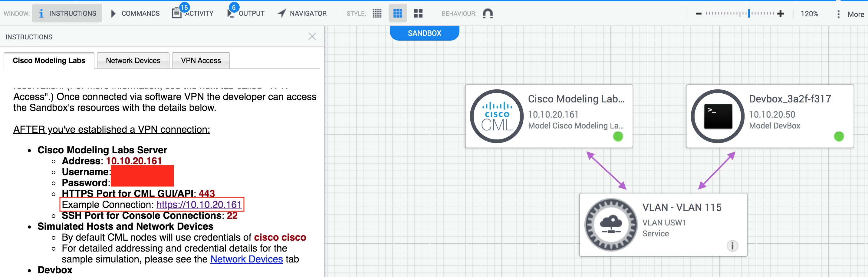Click the 'VLAN USW1' subtitle
The height and width of the screenshot is (277, 868).
coord(664,223)
